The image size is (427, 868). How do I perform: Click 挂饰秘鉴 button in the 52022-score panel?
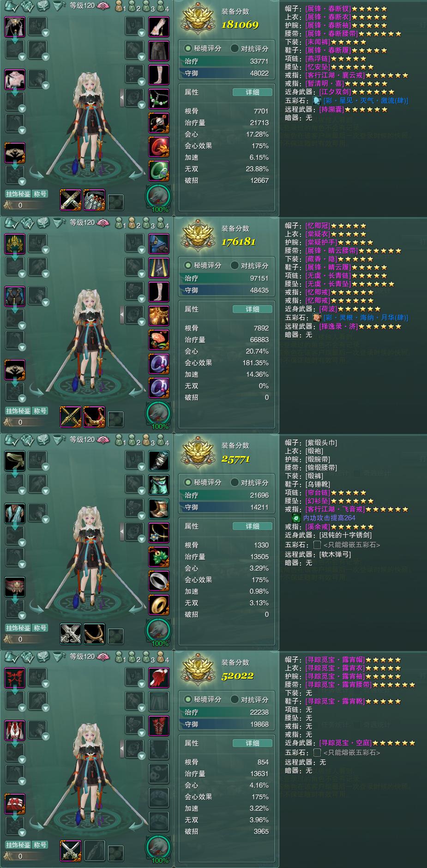coord(18,845)
